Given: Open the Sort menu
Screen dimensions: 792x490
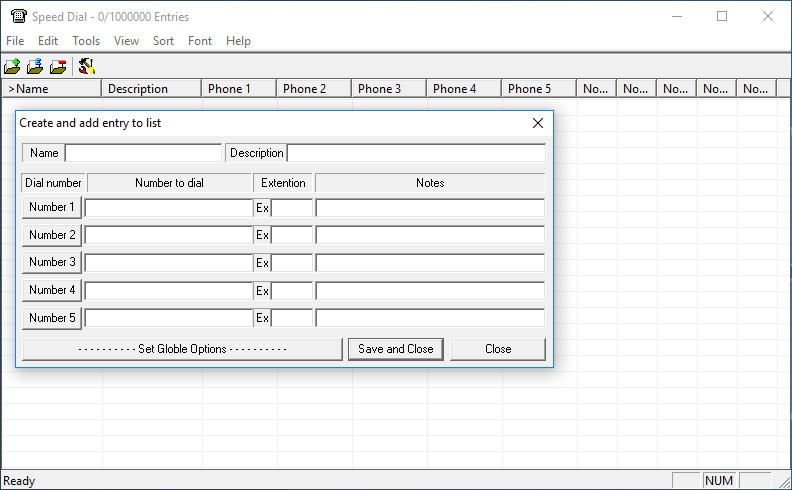Looking at the screenshot, I should tap(163, 41).
